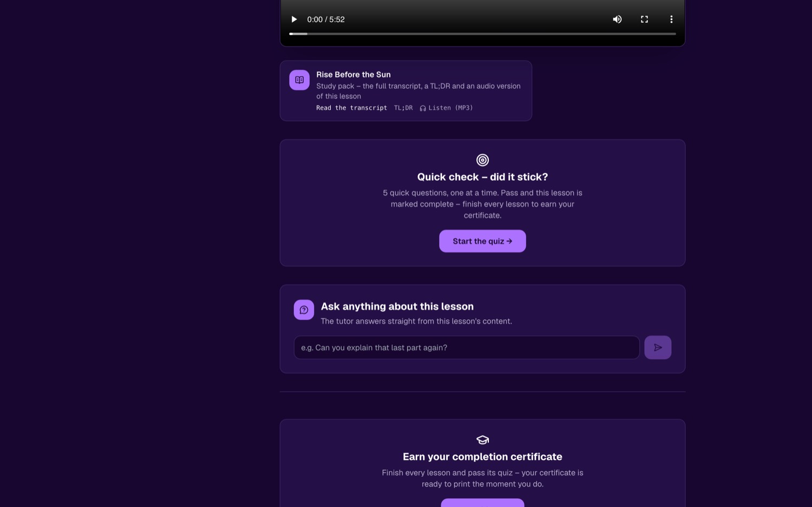The height and width of the screenshot is (507, 812).
Task: Click the 0:00 / 5:52 video time
Action: 326,19
